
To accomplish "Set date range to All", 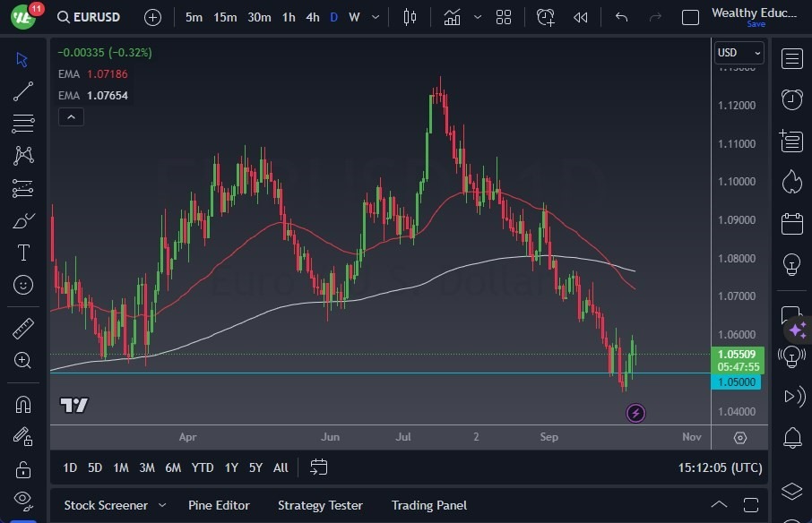I will coord(281,467).
